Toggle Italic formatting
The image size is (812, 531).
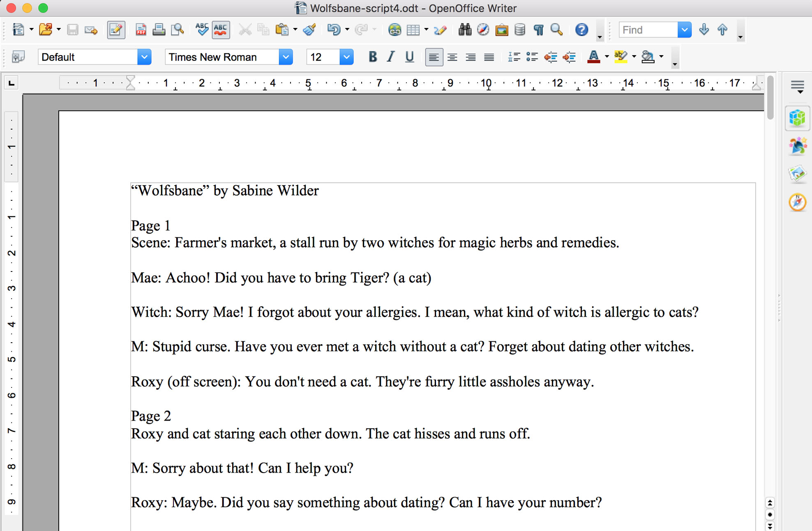[x=391, y=57]
